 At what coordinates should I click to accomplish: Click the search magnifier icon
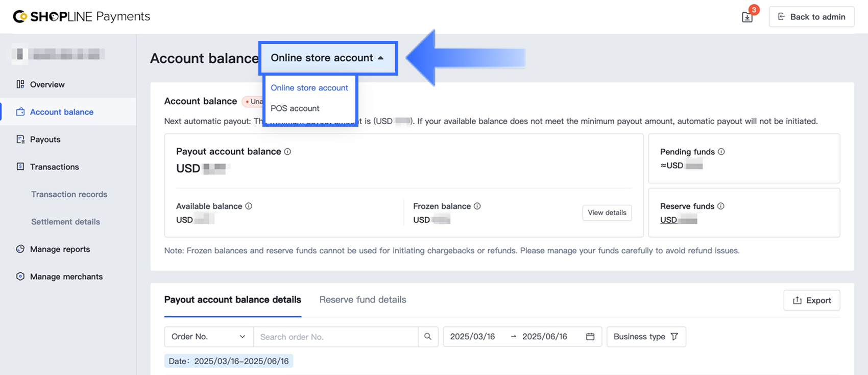(428, 337)
